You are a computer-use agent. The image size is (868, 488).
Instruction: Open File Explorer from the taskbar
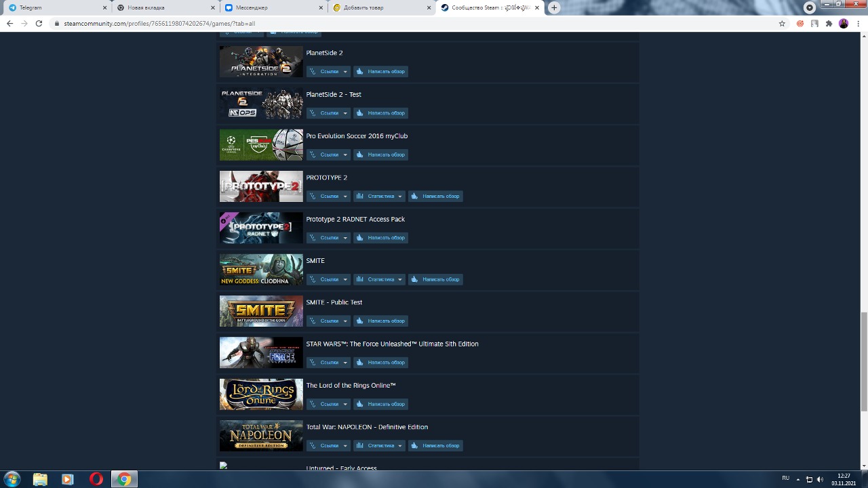[x=40, y=479]
